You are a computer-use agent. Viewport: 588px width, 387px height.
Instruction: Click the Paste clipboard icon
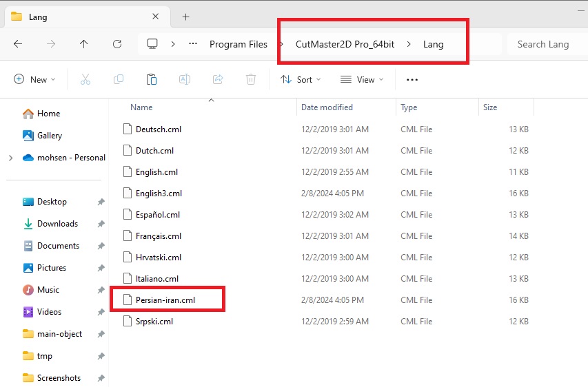click(x=152, y=79)
